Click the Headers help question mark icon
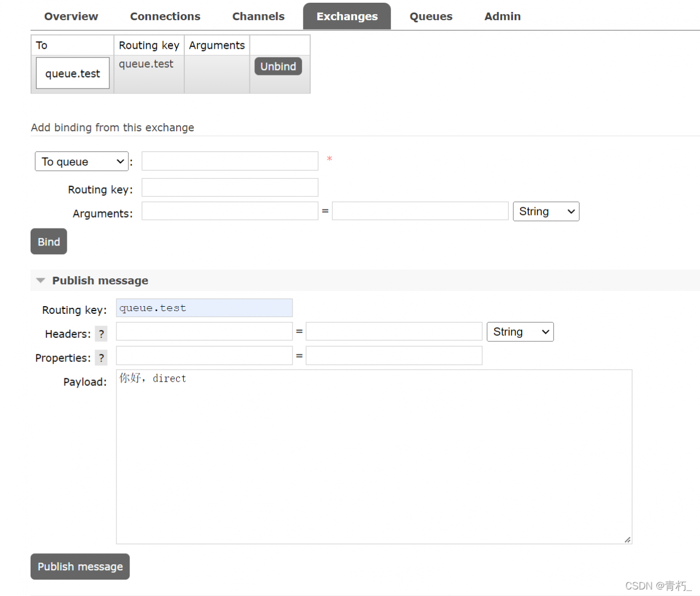 (101, 334)
